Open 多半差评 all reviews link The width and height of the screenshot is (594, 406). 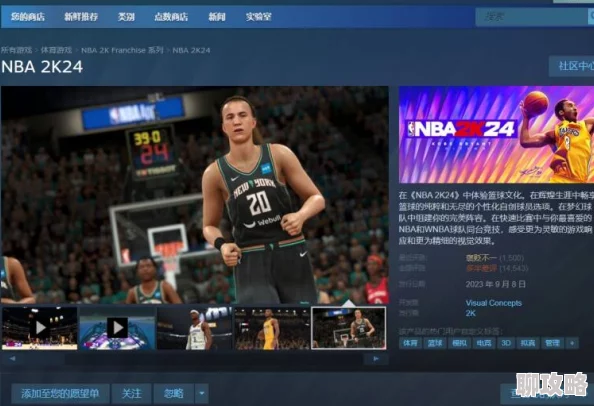pyautogui.click(x=481, y=268)
